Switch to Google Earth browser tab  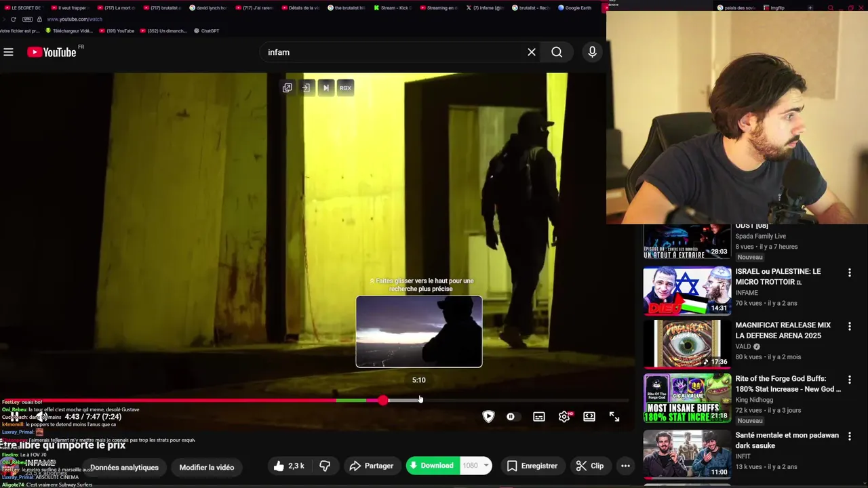[575, 8]
